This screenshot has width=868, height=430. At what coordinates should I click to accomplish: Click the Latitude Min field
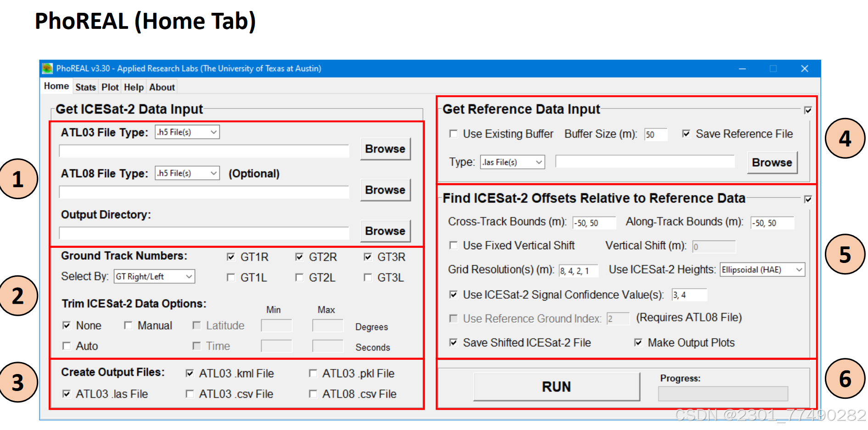[x=276, y=326]
